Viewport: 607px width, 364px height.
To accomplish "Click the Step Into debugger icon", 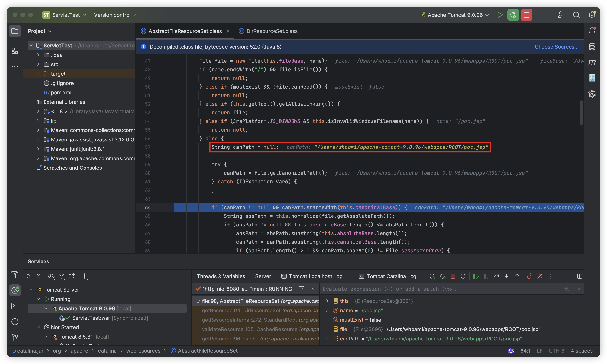I will click(506, 276).
